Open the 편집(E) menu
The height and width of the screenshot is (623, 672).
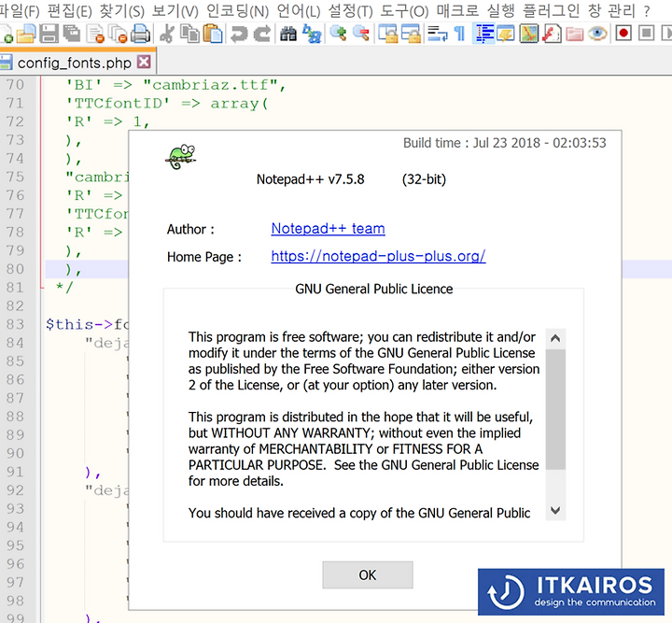(x=69, y=10)
